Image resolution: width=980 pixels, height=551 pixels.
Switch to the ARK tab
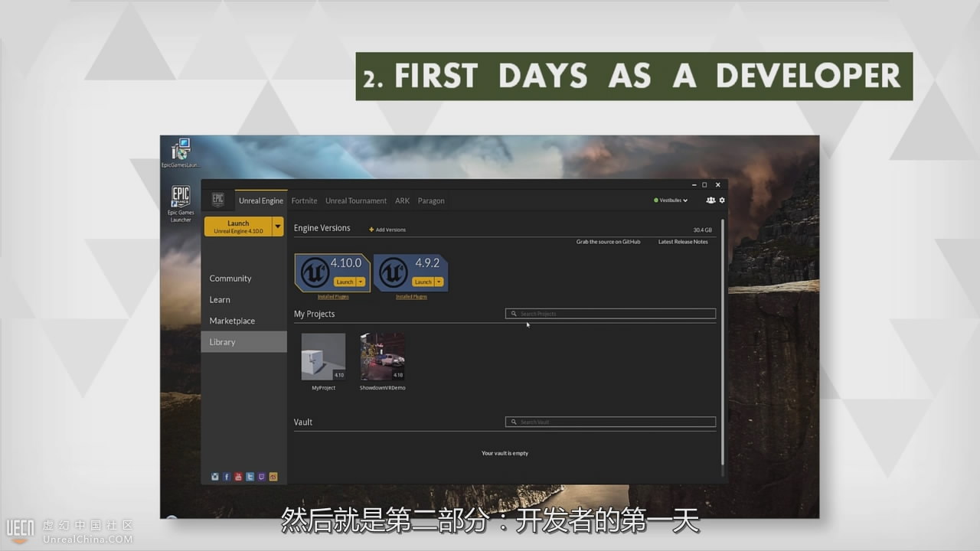click(x=402, y=201)
